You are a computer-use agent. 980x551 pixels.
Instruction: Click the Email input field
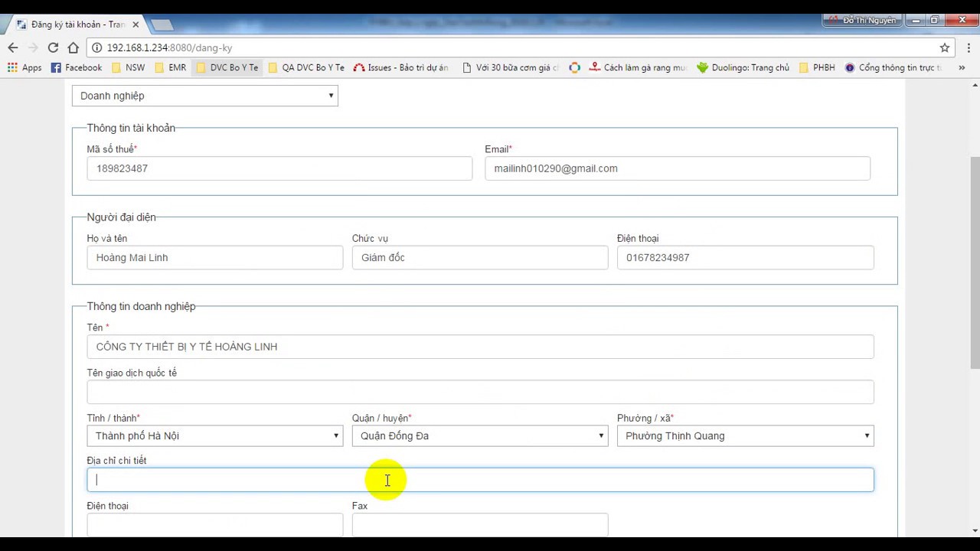678,168
